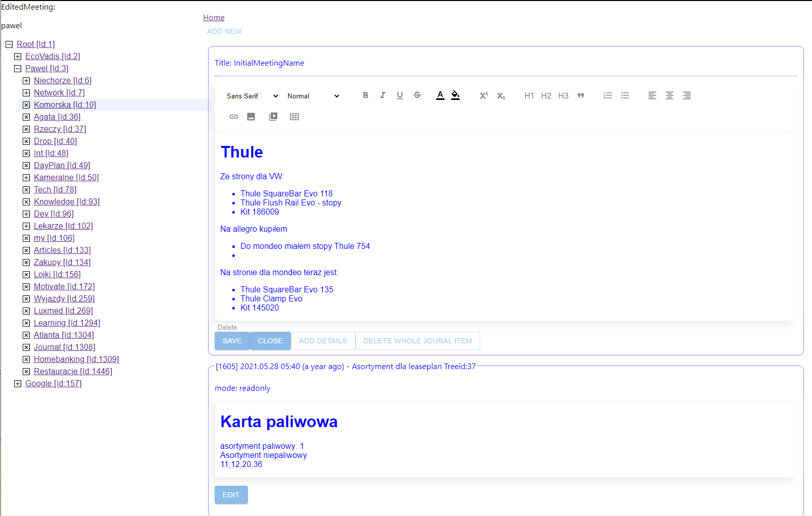
Task: Insert a hyperlink with link icon
Action: point(234,117)
